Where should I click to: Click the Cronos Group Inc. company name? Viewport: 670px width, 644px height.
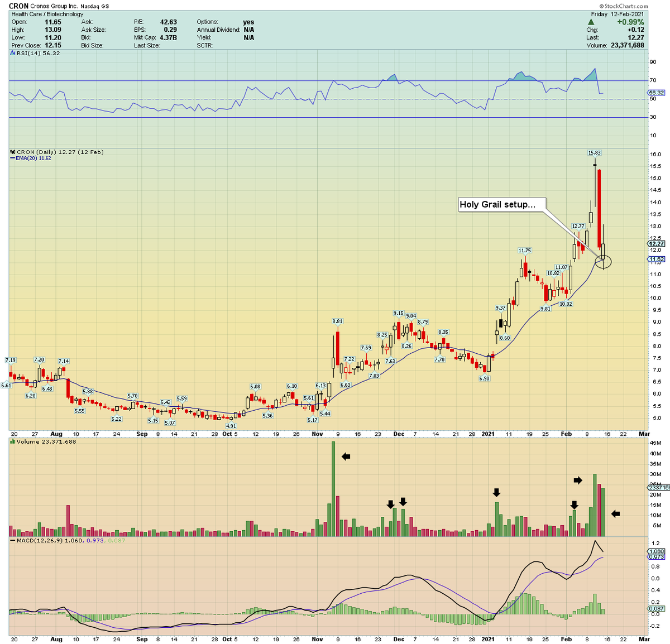[x=54, y=6]
